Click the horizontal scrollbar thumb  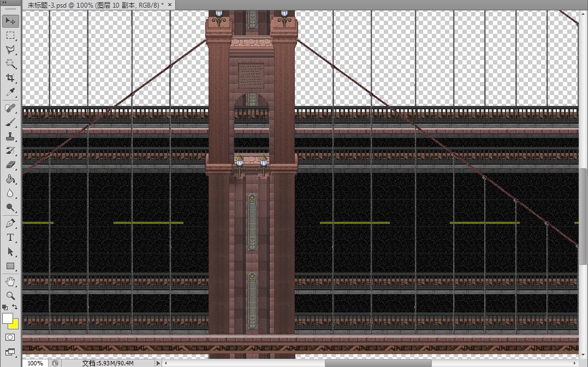click(378, 363)
